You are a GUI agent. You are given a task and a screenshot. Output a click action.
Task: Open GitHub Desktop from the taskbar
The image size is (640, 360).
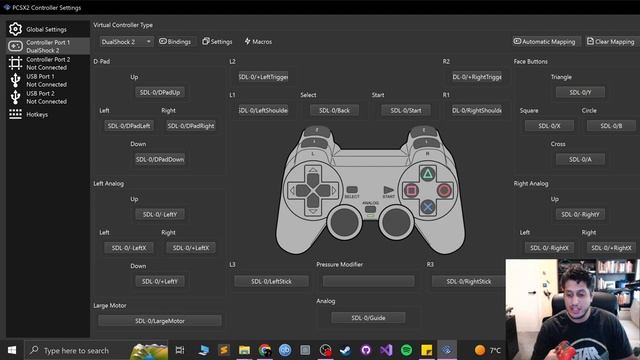pos(366,350)
